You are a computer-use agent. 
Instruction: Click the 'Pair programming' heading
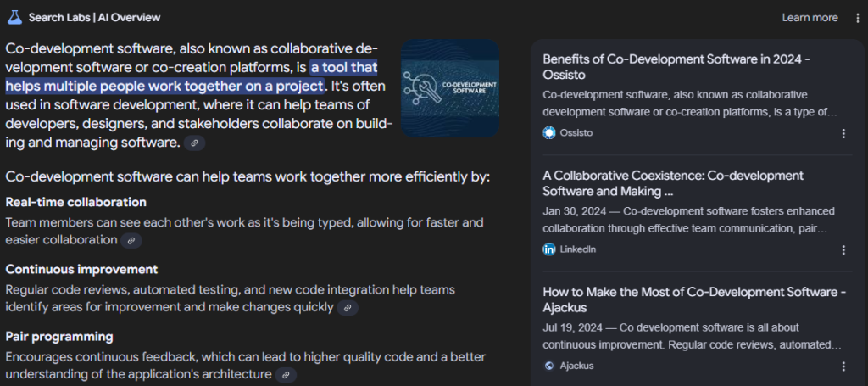point(59,337)
